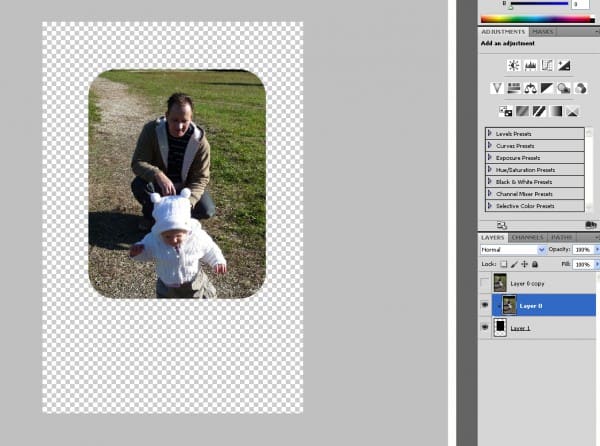Switch to the Channels tab

point(526,237)
